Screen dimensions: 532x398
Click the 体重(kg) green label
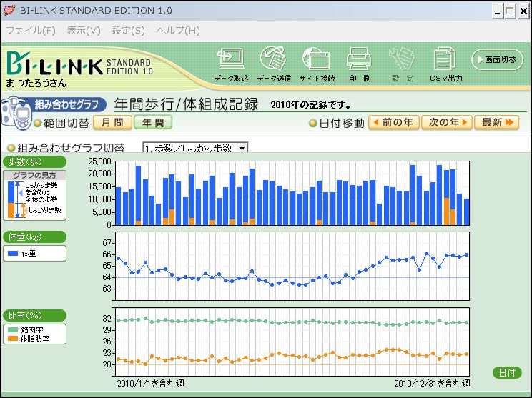[x=34, y=237]
